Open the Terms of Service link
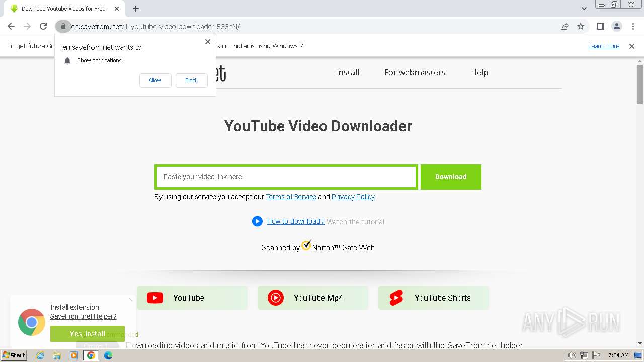 (x=291, y=197)
